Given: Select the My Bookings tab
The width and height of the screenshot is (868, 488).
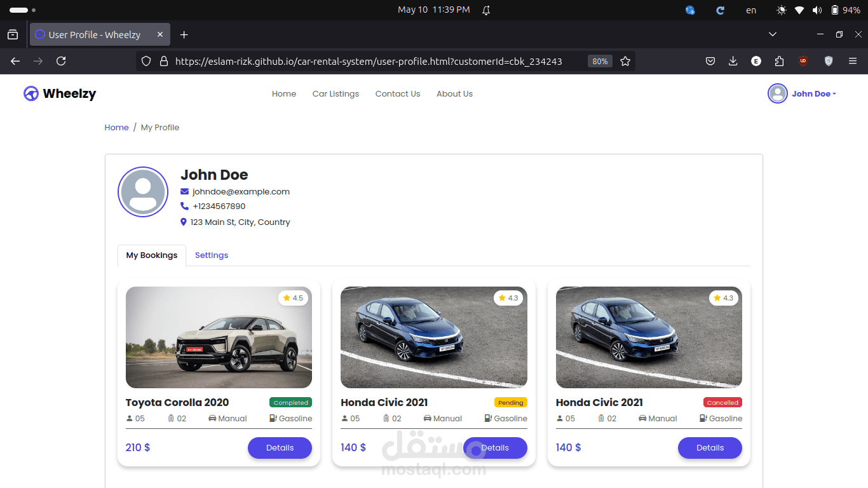Looking at the screenshot, I should 152,255.
